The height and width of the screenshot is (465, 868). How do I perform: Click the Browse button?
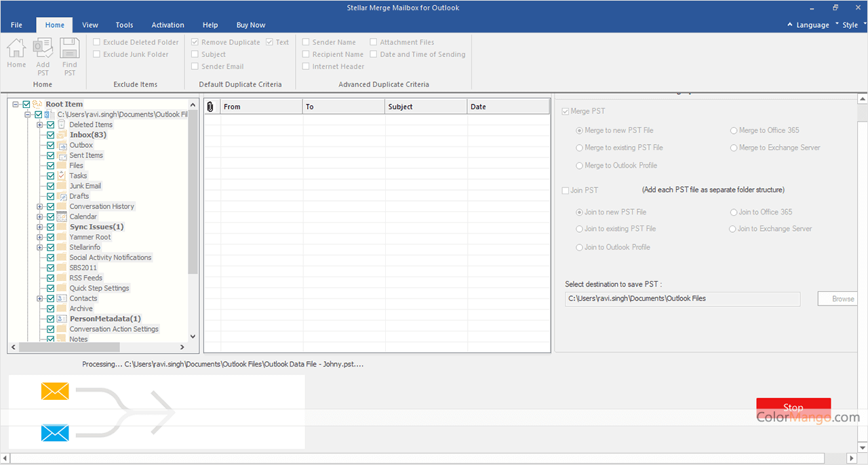pyautogui.click(x=842, y=299)
